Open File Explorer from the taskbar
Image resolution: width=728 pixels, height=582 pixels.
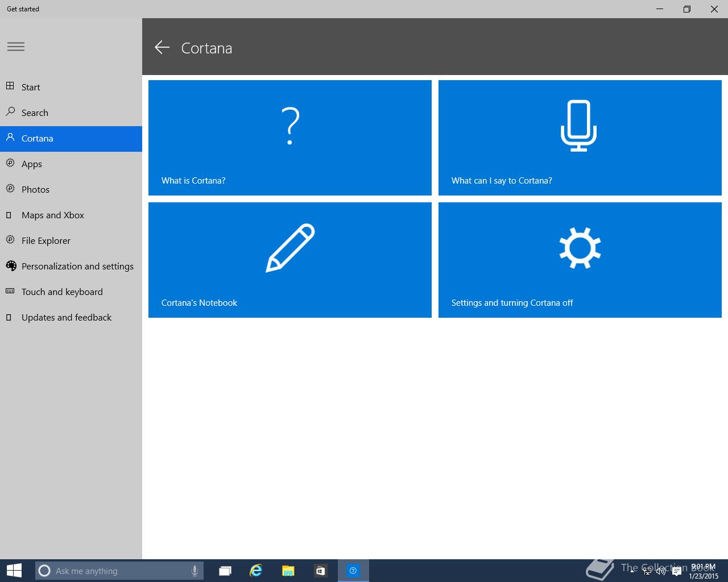pyautogui.click(x=288, y=571)
